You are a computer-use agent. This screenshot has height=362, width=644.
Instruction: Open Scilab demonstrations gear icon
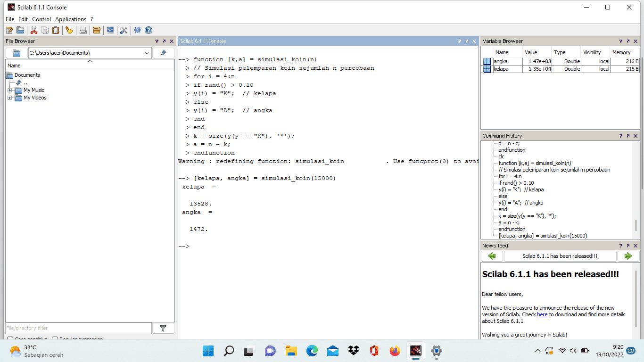point(137,30)
